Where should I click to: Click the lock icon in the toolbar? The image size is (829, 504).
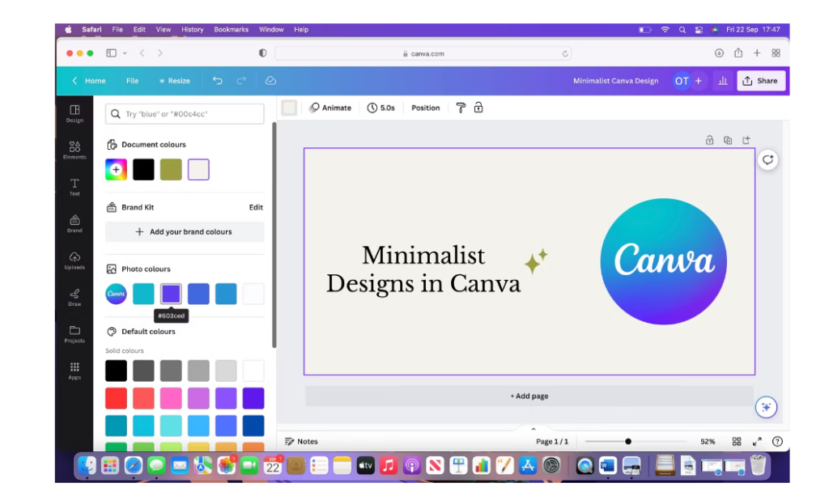[478, 108]
